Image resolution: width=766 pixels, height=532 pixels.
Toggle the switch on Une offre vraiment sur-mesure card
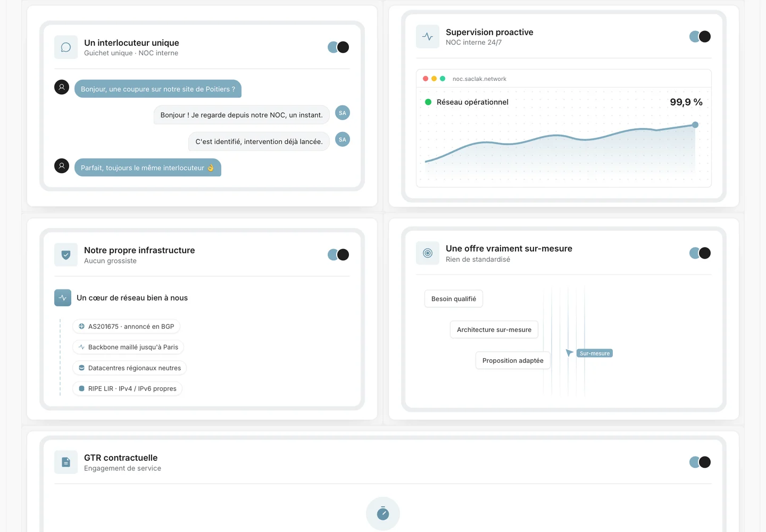[x=700, y=253]
